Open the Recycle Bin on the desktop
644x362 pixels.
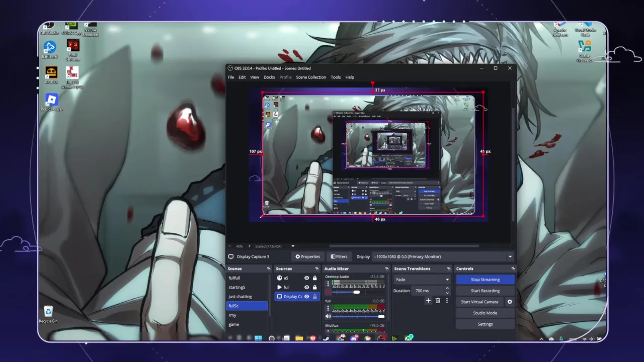coord(48,314)
